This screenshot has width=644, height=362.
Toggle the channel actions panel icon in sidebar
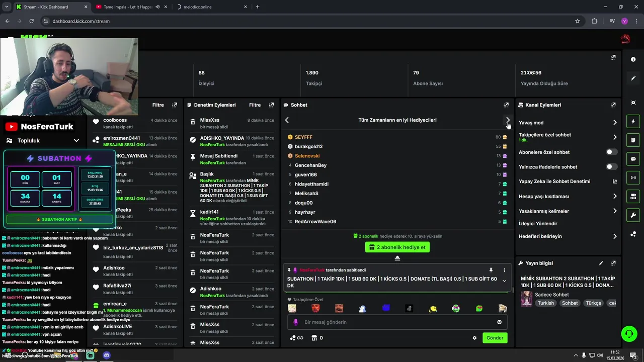[633, 196]
